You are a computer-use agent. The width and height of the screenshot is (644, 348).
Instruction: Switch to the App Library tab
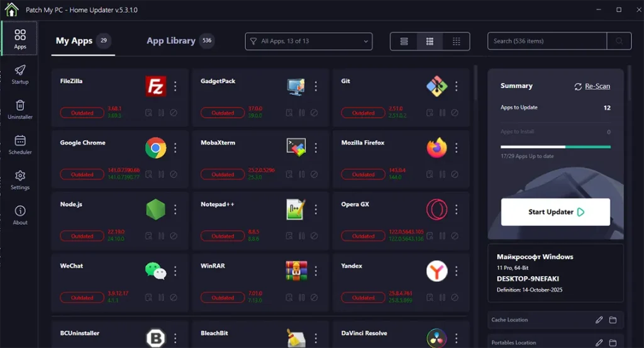coord(171,41)
